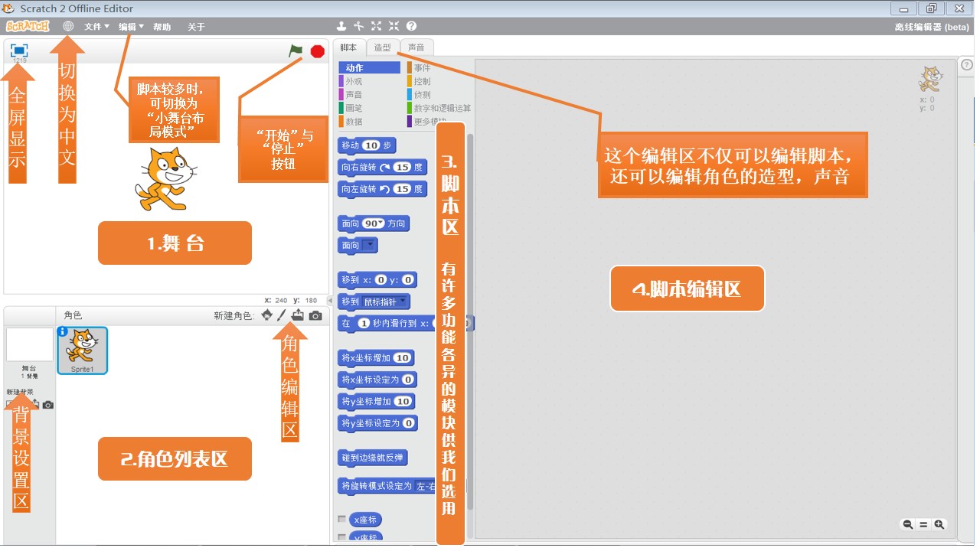Switch stage to full screen presentation mode
Viewport: 980px width, 551px height.
18,51
